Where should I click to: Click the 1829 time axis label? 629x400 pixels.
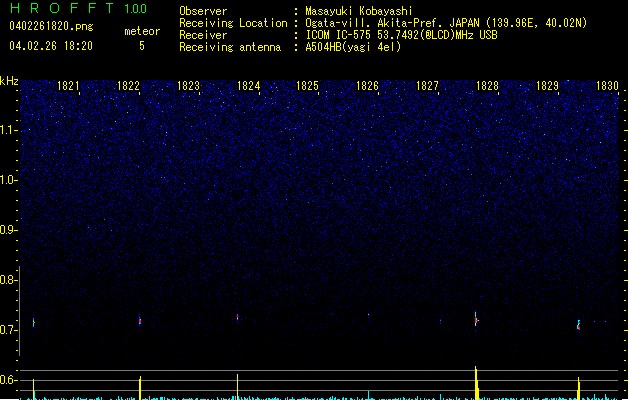point(547,86)
